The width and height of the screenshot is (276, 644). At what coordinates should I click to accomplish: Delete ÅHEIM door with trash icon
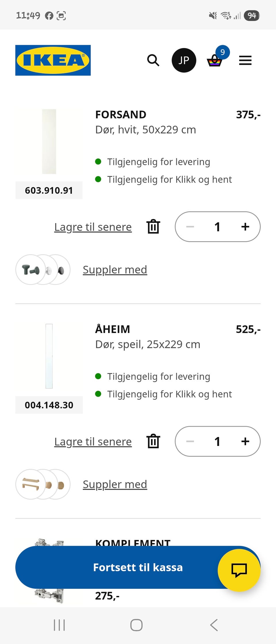click(x=153, y=441)
